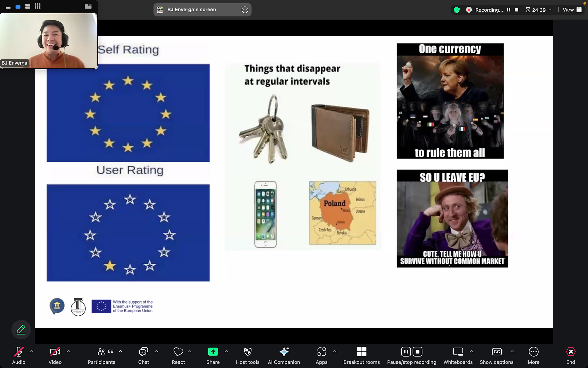Open the ellipsis menu on BJ Enverga's screen
This screenshot has height=368, width=588.
(245, 10)
